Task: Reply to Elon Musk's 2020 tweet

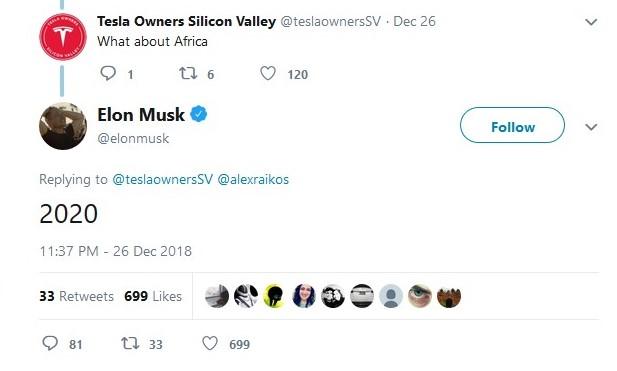Action: pyautogui.click(x=50, y=343)
